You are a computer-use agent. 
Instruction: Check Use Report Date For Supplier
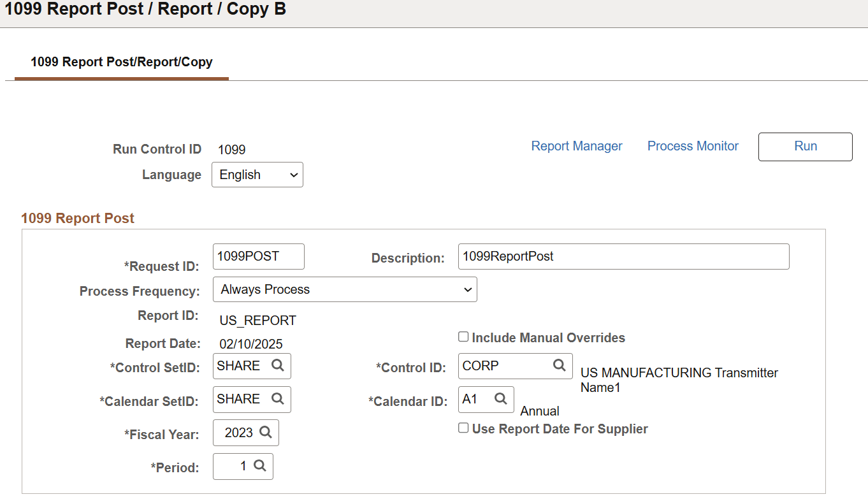pyautogui.click(x=463, y=428)
